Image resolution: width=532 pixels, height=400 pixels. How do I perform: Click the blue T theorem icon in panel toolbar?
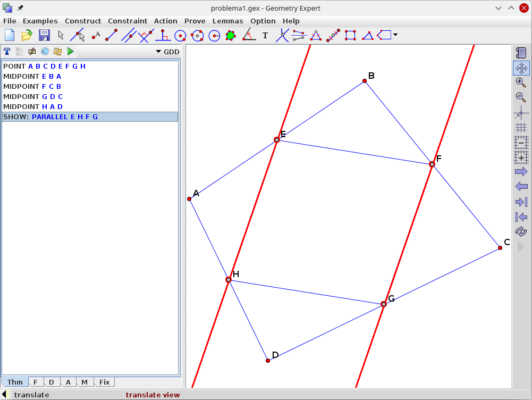(7, 52)
